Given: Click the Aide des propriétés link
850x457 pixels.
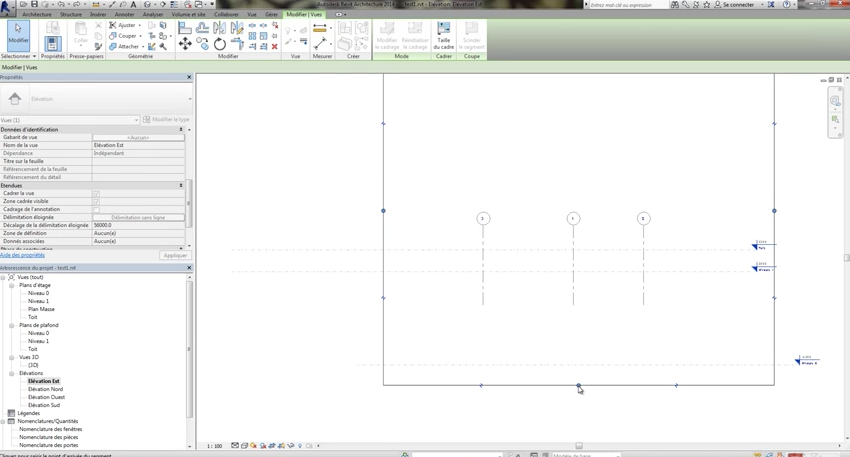Looking at the screenshot, I should coord(22,255).
